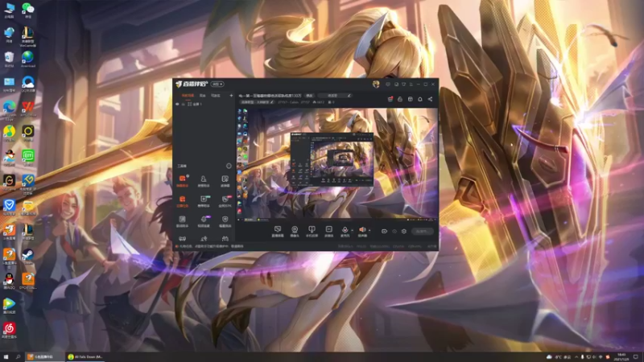Click the microphone icon in bottom bar
Viewport: 644px width, 362px height.
[x=345, y=231]
